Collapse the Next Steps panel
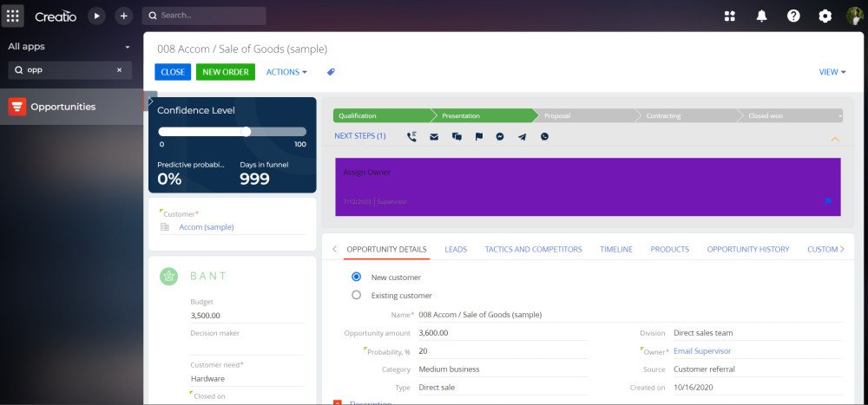The width and height of the screenshot is (868, 405). [x=835, y=139]
